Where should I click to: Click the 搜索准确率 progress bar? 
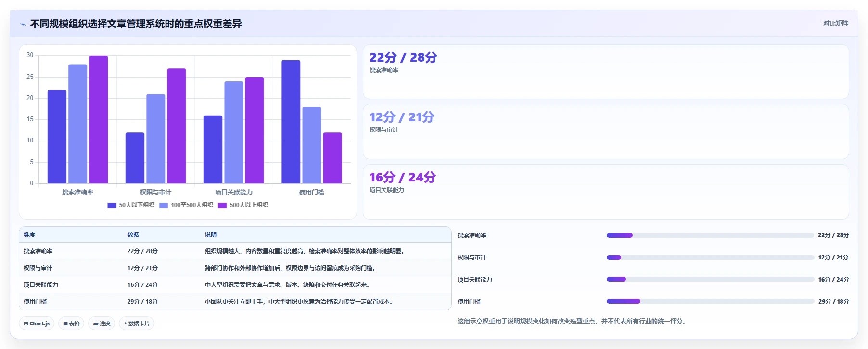710,235
